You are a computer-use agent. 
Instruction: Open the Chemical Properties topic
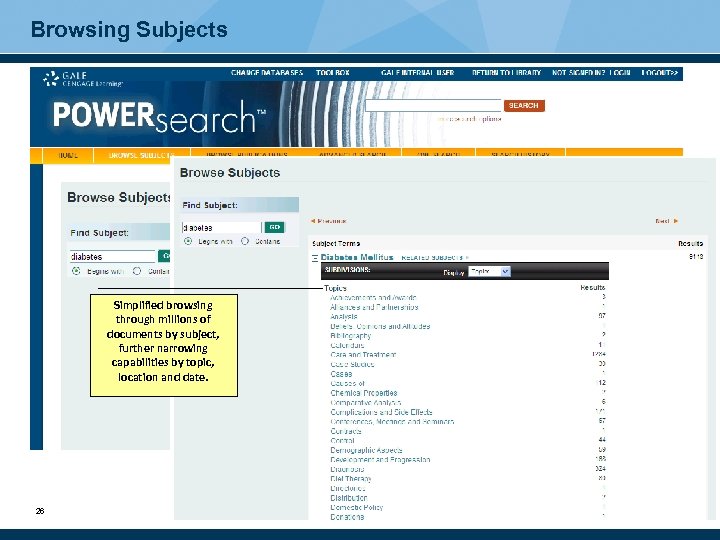363,393
